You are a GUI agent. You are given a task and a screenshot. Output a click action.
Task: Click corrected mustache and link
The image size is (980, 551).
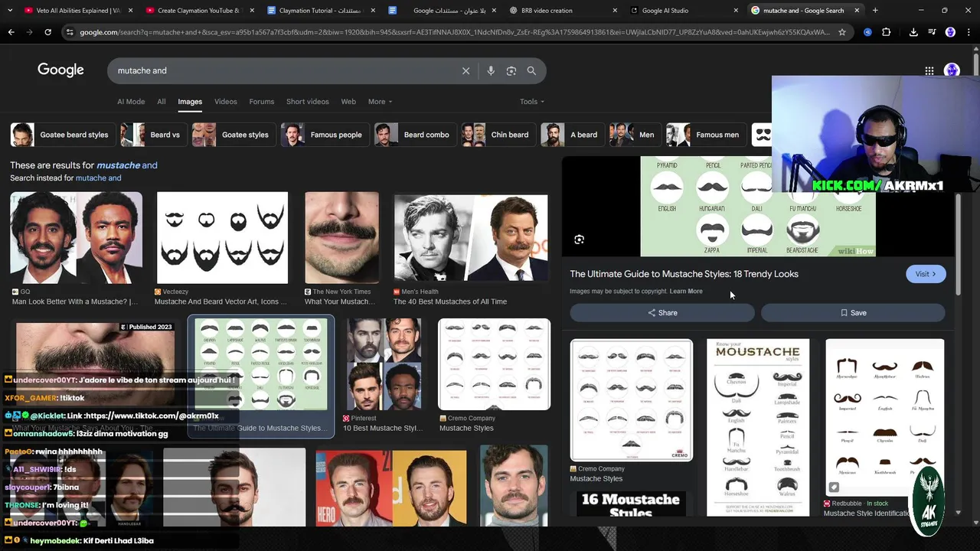(126, 165)
